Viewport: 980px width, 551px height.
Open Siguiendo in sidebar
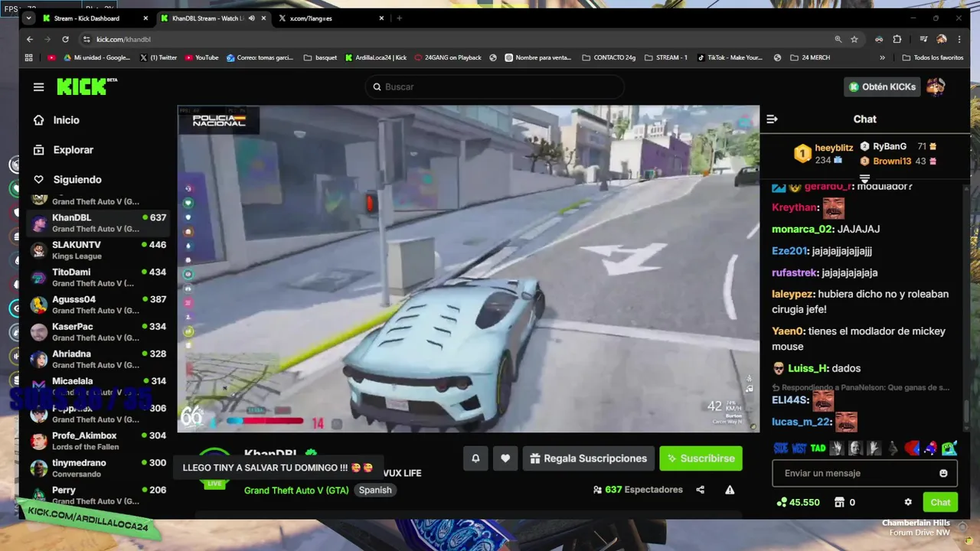click(x=77, y=180)
